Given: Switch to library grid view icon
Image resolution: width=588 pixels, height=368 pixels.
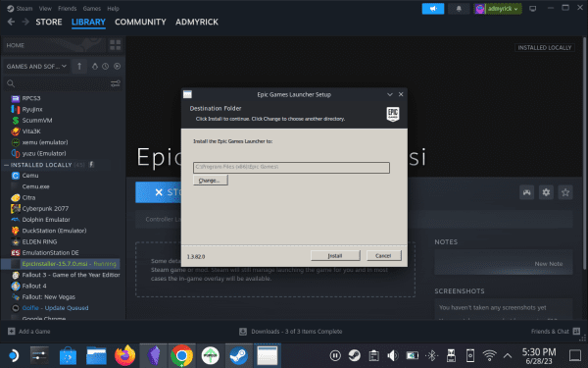Looking at the screenshot, I should [x=115, y=45].
